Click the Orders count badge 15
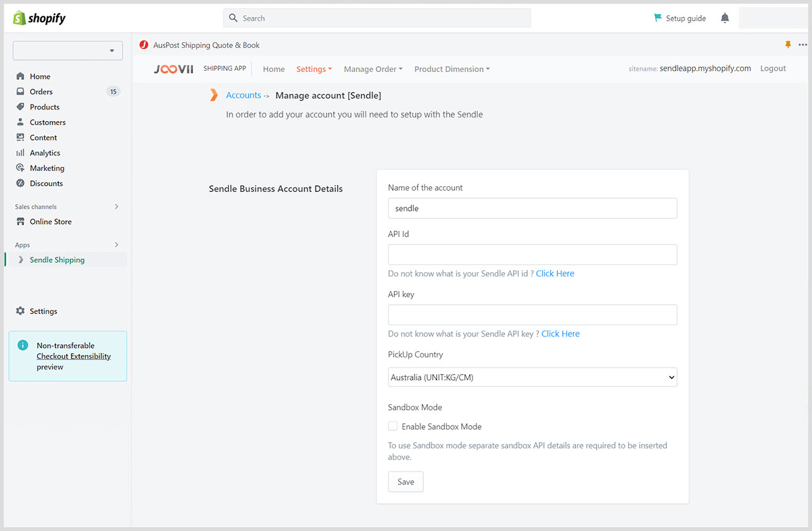This screenshot has height=531, width=812. click(113, 92)
